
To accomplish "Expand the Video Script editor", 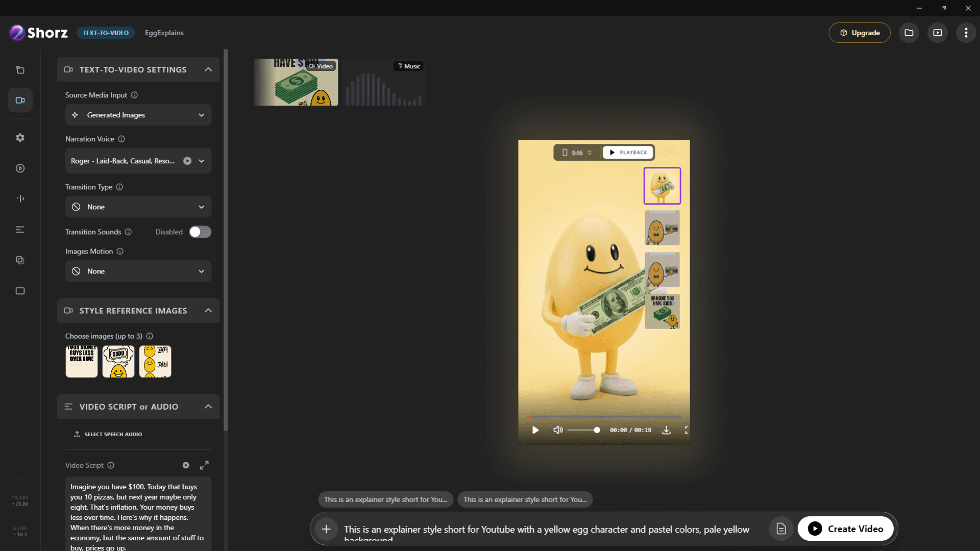I will (204, 465).
